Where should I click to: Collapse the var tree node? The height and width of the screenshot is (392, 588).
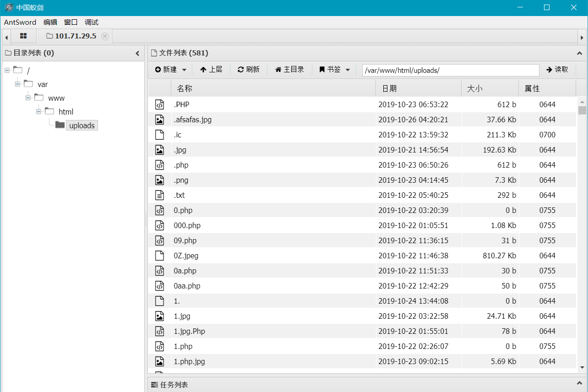pyautogui.click(x=18, y=84)
